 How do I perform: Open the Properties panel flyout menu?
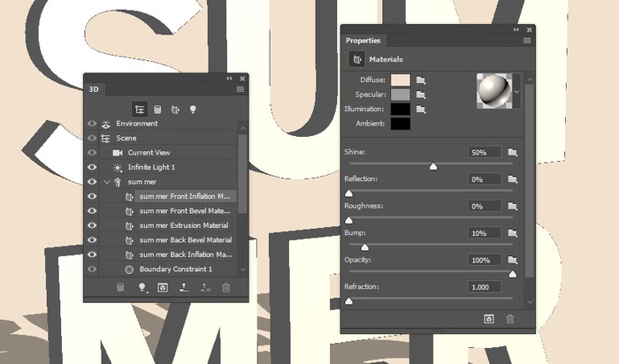click(527, 41)
